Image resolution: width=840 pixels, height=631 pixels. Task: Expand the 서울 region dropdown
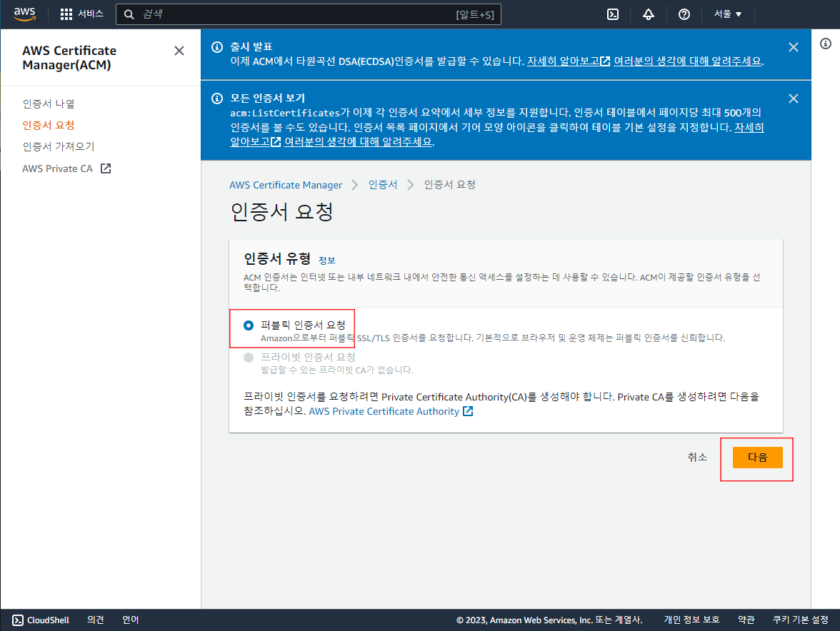[x=727, y=14]
